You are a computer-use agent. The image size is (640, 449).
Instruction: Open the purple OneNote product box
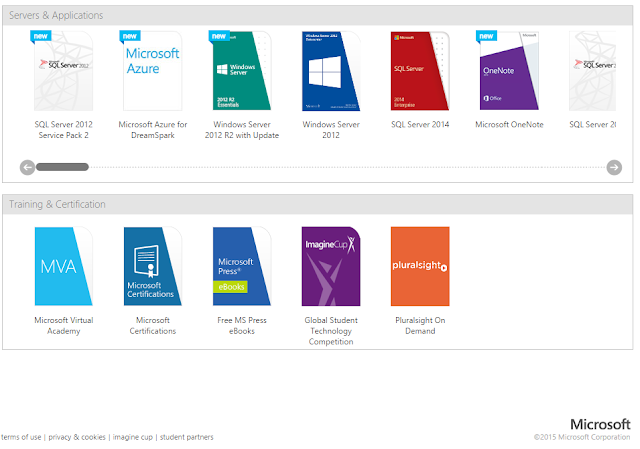tap(509, 71)
